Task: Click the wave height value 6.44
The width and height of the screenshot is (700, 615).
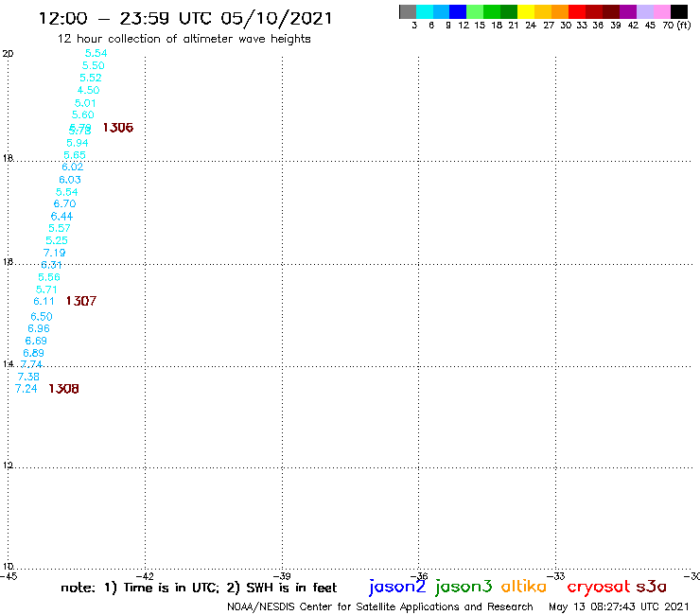Action: [61, 217]
